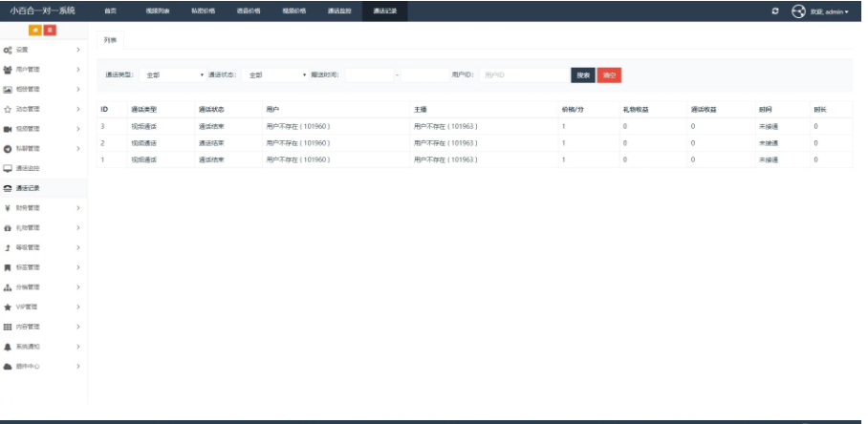The image size is (868, 424).
Task: Select the 列表 tab
Action: [x=110, y=40]
